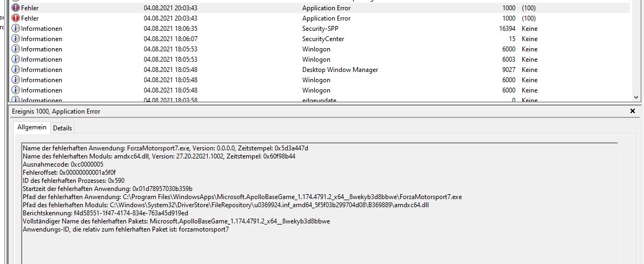Click Keine in the Security-SPP row
Viewport: 644px width, 264px height.
click(x=529, y=28)
